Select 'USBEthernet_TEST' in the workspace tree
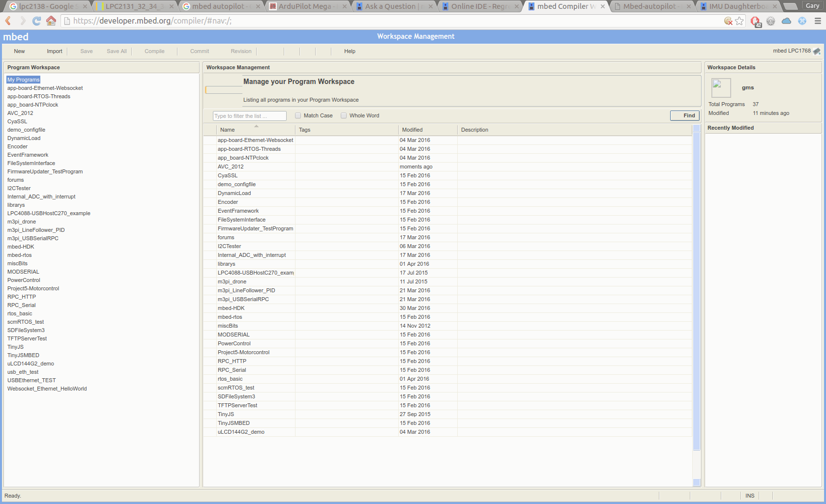The image size is (826, 504). click(31, 380)
